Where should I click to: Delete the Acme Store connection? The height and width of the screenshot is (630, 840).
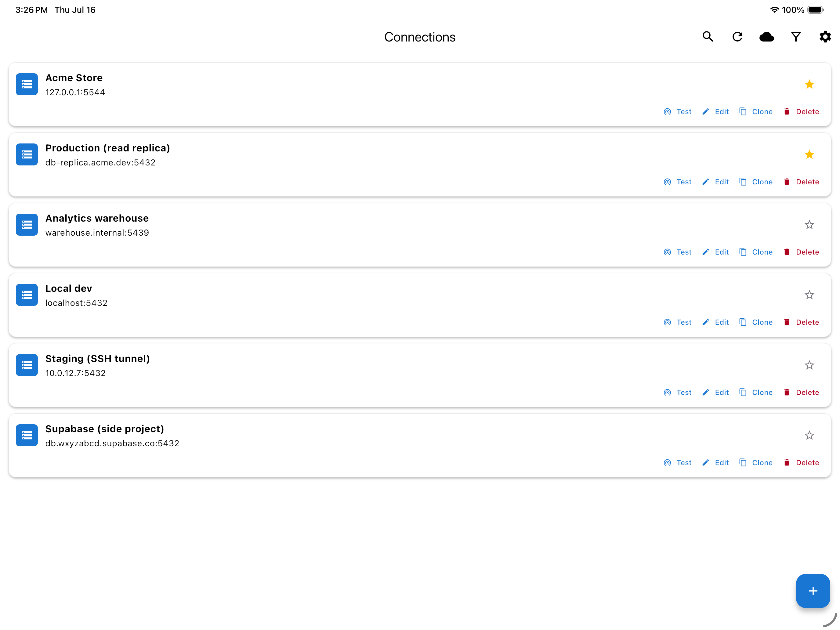801,112
